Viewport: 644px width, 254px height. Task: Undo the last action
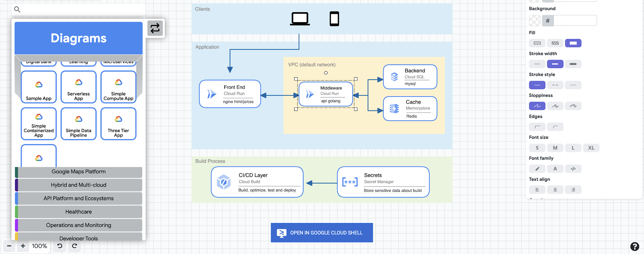point(60,246)
